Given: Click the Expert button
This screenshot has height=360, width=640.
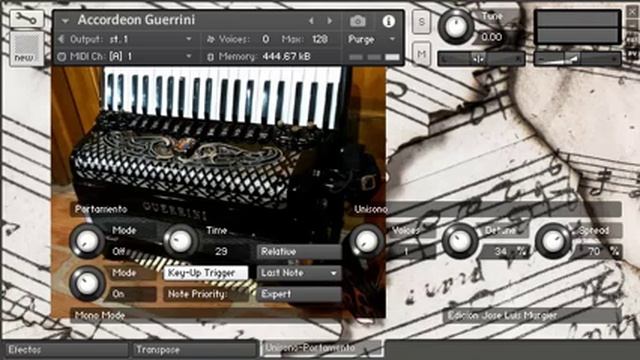Looking at the screenshot, I should (x=299, y=294).
